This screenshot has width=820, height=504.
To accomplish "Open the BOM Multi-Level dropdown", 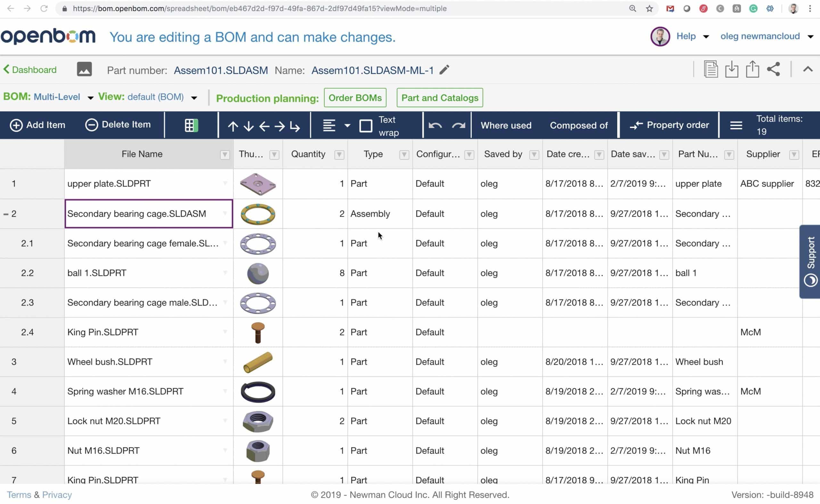I will (x=90, y=98).
